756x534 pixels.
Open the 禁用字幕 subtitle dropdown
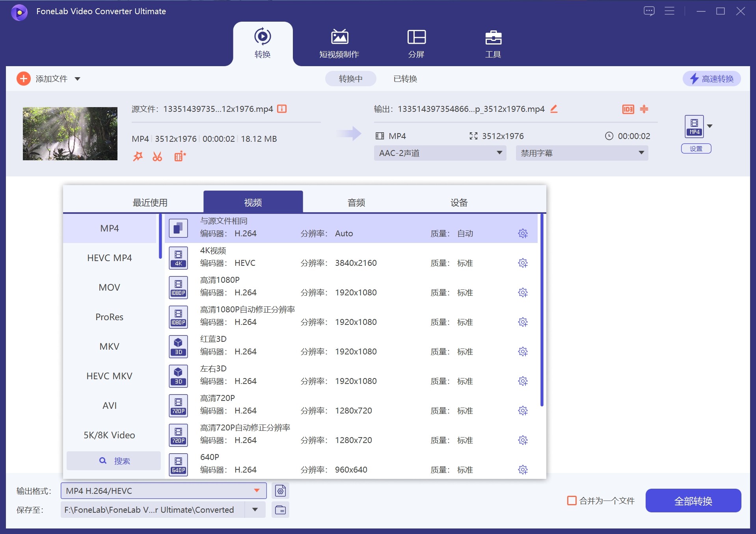point(582,153)
